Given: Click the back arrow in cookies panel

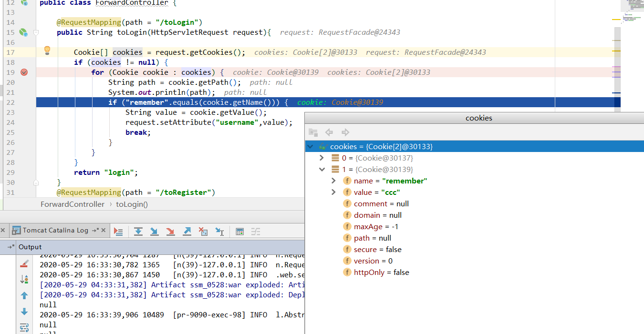Looking at the screenshot, I should tap(329, 132).
